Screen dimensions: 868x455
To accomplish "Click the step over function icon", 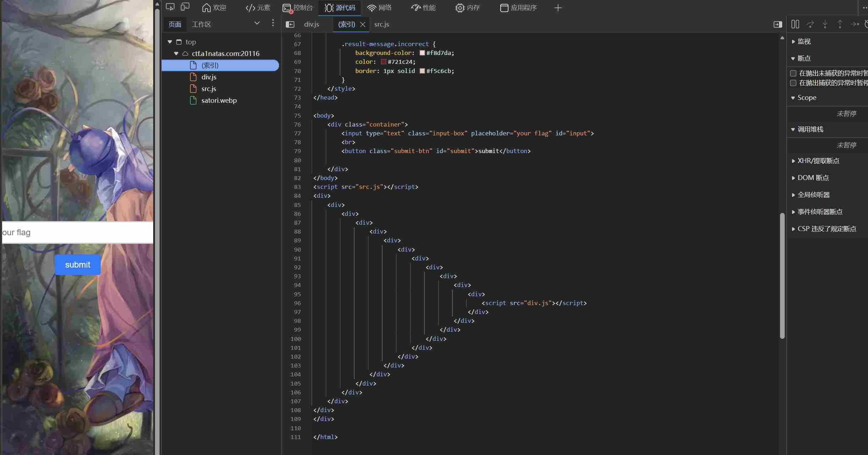I will 810,24.
